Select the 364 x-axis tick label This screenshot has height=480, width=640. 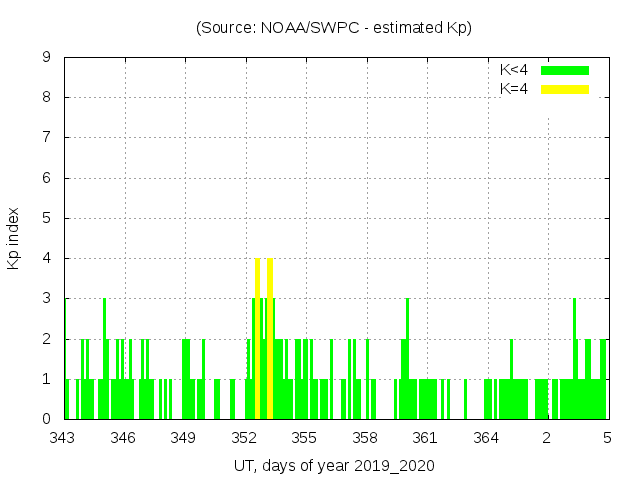click(x=486, y=438)
